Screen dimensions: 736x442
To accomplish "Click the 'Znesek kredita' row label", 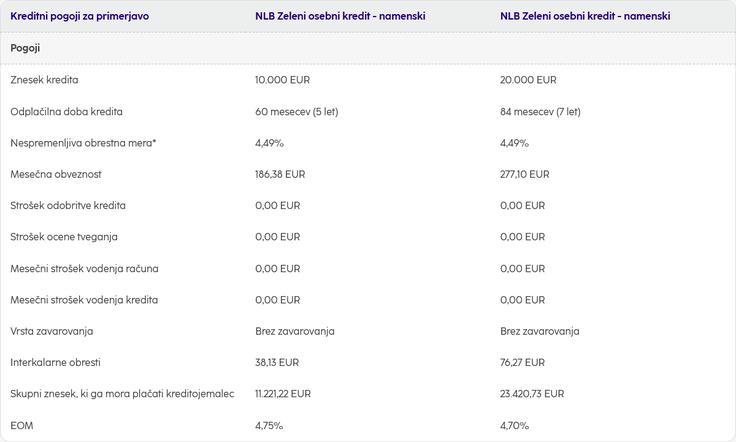I will click(44, 80).
